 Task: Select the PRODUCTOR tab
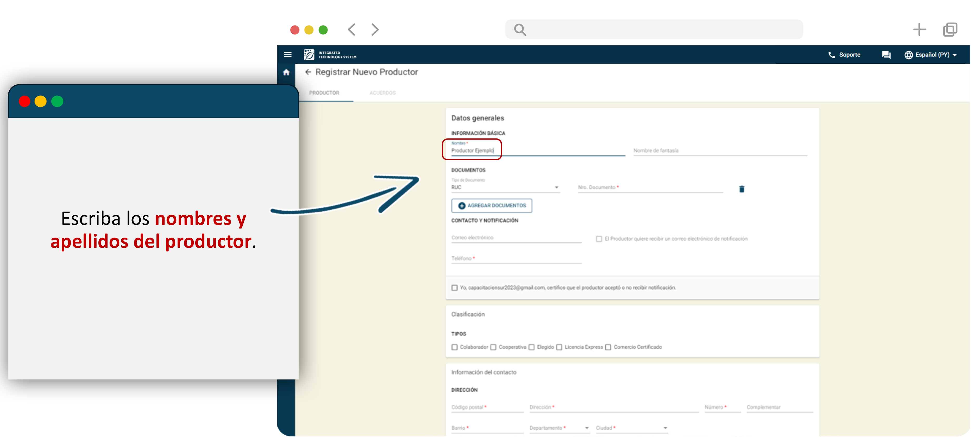pos(324,93)
